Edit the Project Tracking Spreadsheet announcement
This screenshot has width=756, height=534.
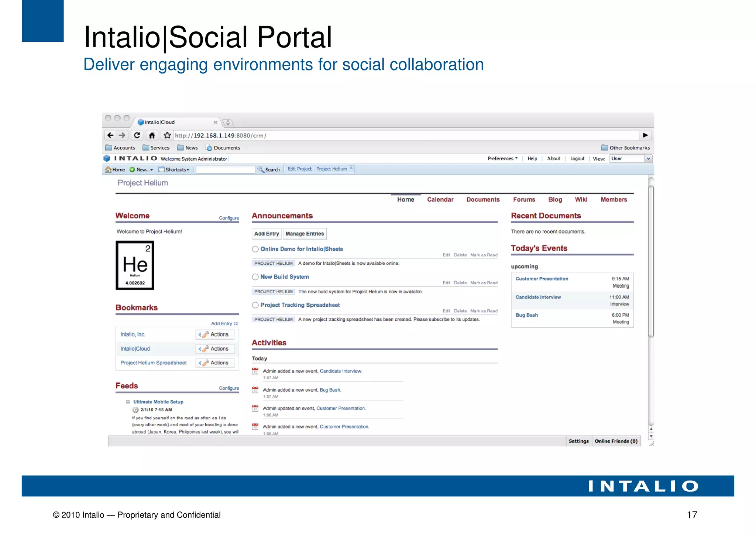pyautogui.click(x=446, y=311)
